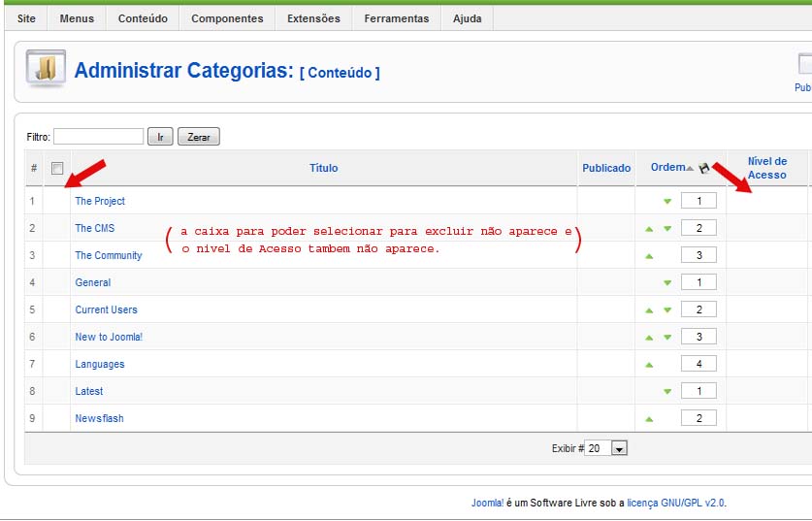Click the ascending sort arrow beside Ordem
The image size is (812, 521).
click(690, 168)
